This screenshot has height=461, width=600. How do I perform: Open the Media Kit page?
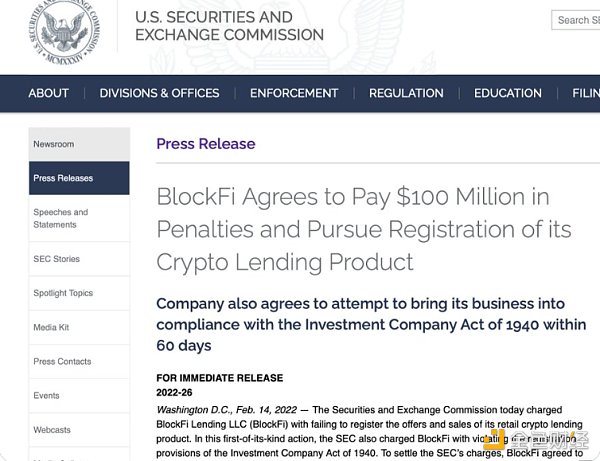point(79,327)
